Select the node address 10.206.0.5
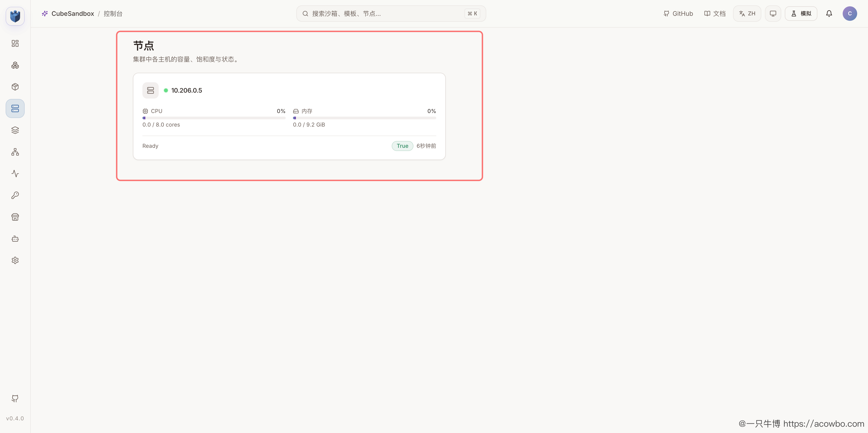The height and width of the screenshot is (433, 868). point(187,90)
